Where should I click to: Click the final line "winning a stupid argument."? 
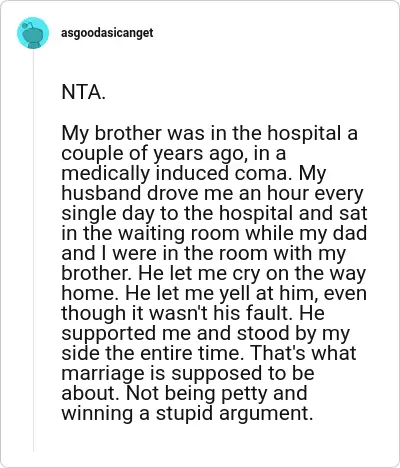point(187,413)
